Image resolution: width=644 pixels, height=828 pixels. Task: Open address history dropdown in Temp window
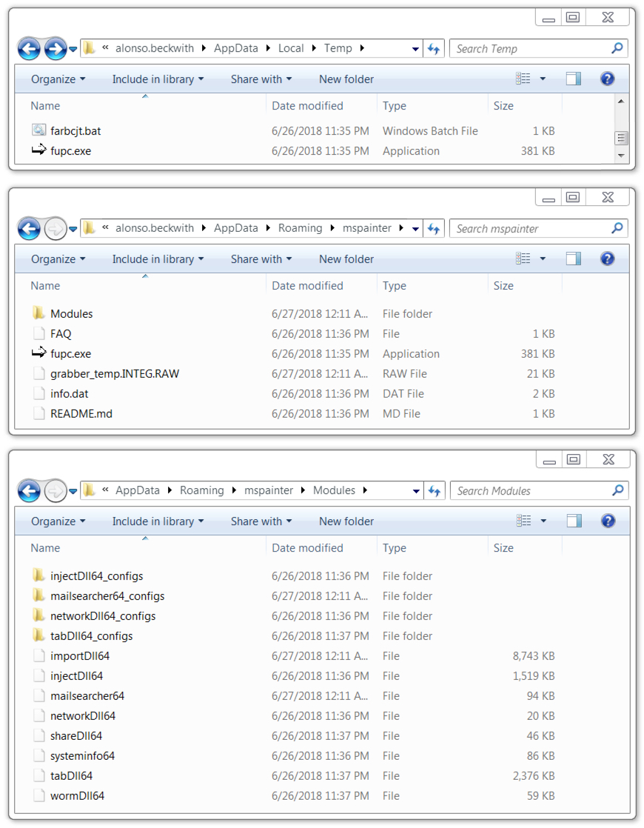[x=415, y=49]
